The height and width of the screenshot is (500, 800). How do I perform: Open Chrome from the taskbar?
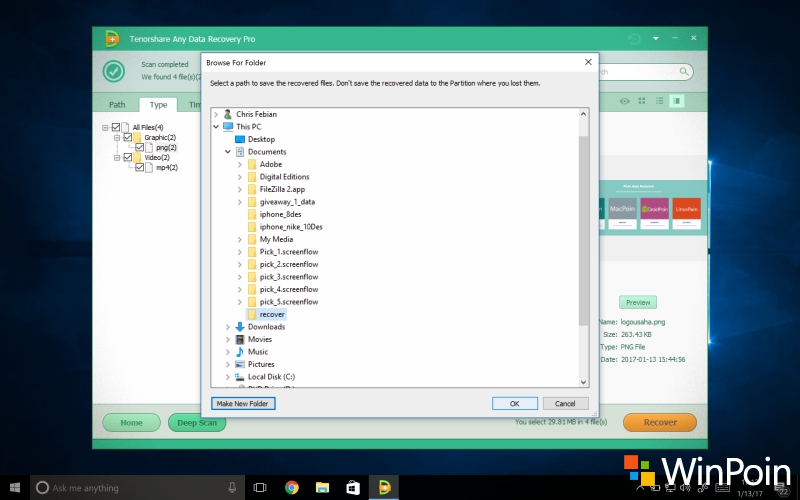click(x=292, y=488)
